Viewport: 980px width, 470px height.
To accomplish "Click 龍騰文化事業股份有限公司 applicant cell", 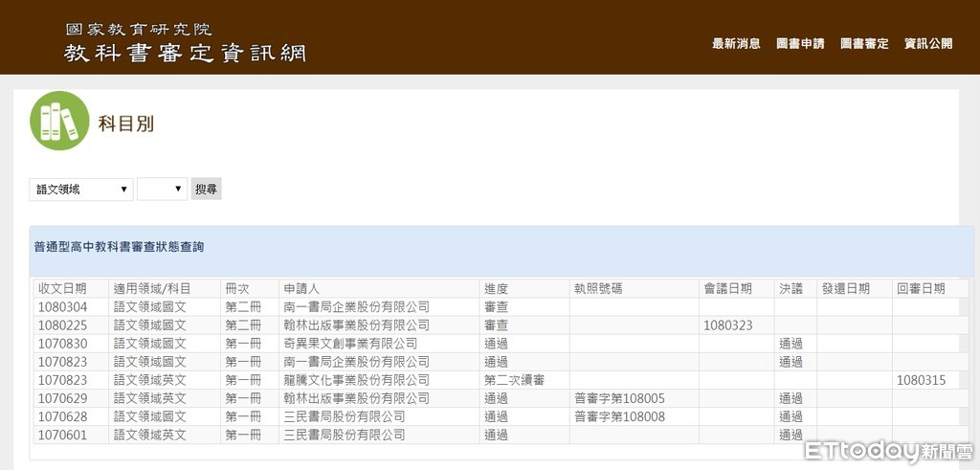I will pyautogui.click(x=356, y=380).
